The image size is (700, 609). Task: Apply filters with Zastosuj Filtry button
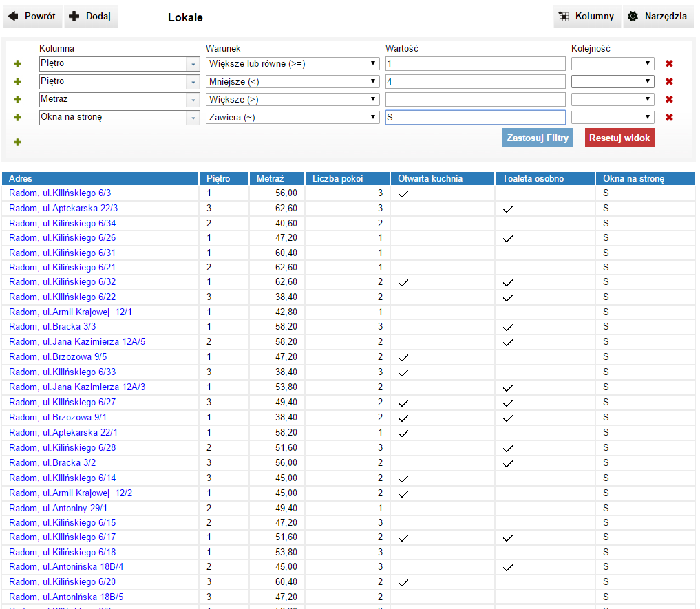[x=537, y=138]
